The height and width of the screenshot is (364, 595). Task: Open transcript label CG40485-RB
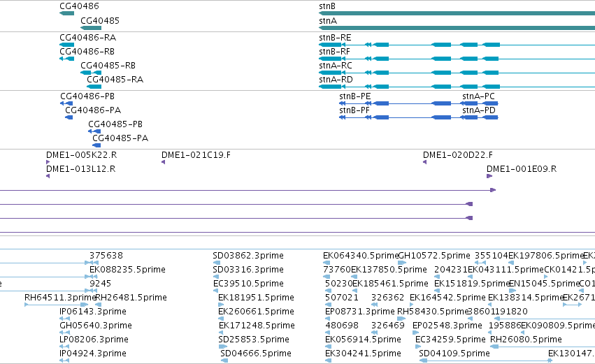pos(108,66)
